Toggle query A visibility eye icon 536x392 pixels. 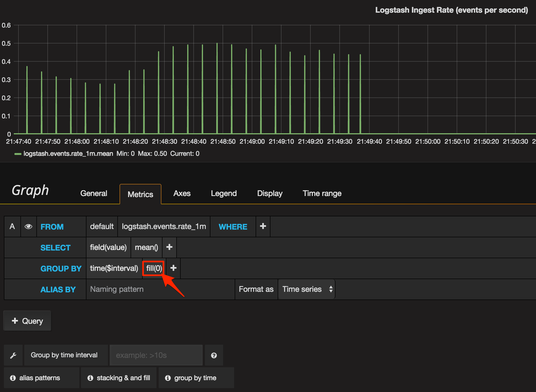coord(28,227)
